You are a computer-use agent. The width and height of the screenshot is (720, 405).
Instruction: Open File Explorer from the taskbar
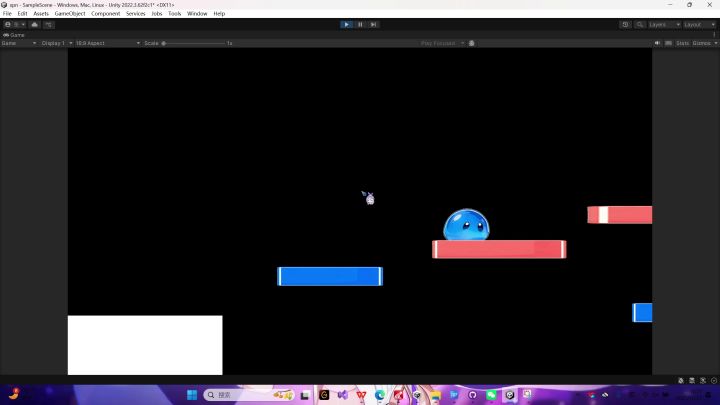[x=435, y=395]
